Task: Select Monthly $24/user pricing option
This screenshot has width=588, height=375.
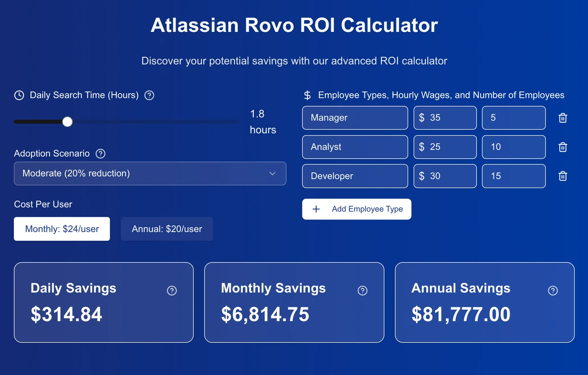Action: click(x=62, y=229)
